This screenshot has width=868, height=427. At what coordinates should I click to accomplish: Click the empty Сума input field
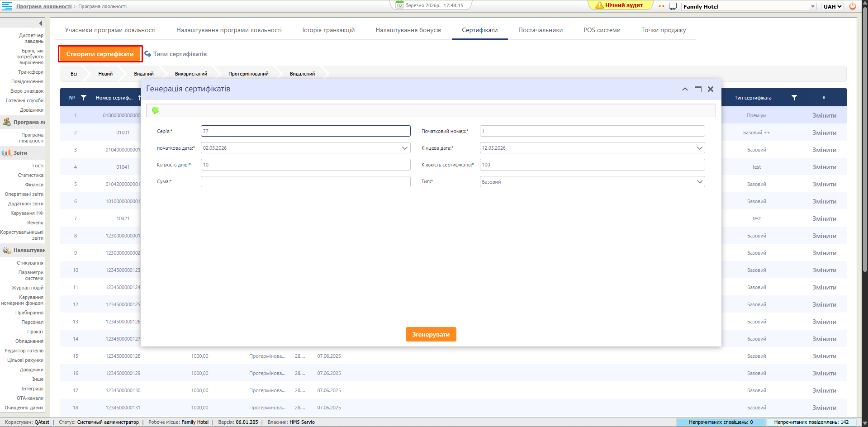[x=305, y=182]
